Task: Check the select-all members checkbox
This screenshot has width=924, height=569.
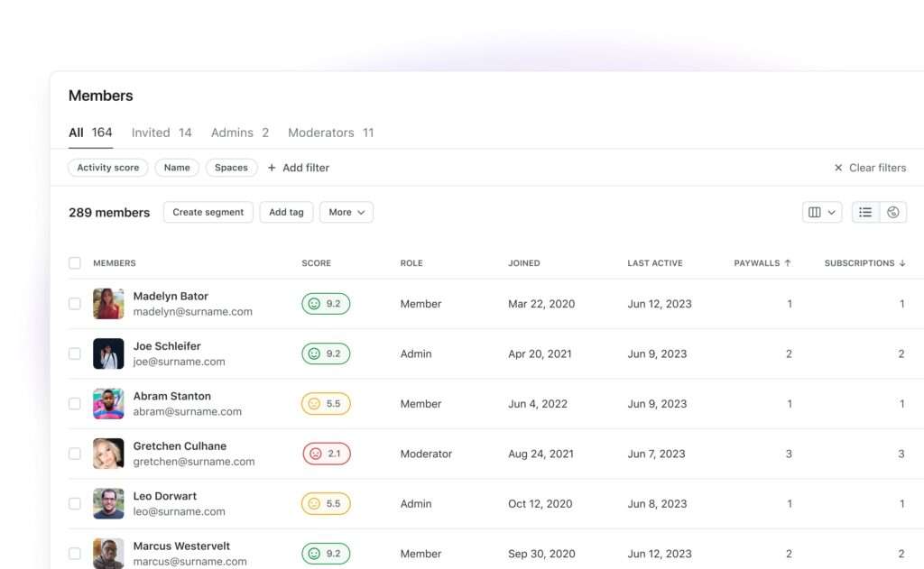Action: tap(75, 263)
